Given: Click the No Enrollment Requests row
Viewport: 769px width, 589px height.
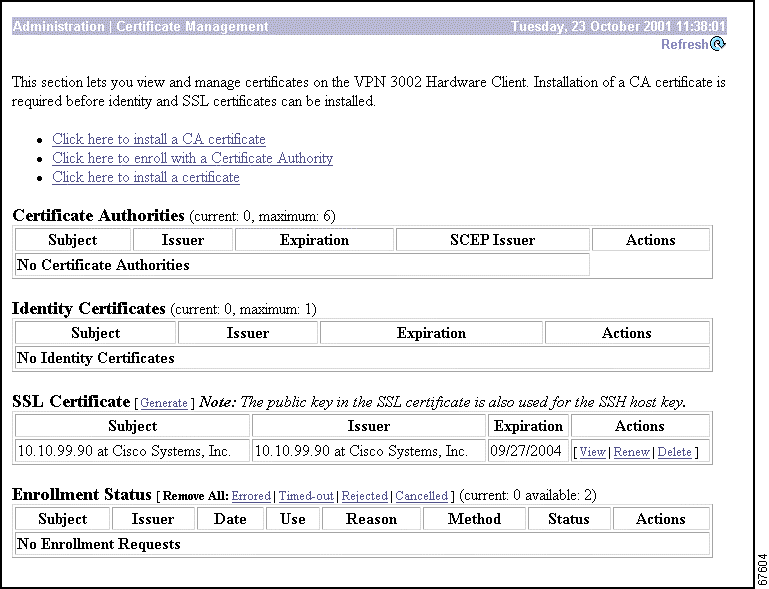Looking at the screenshot, I should [362, 544].
